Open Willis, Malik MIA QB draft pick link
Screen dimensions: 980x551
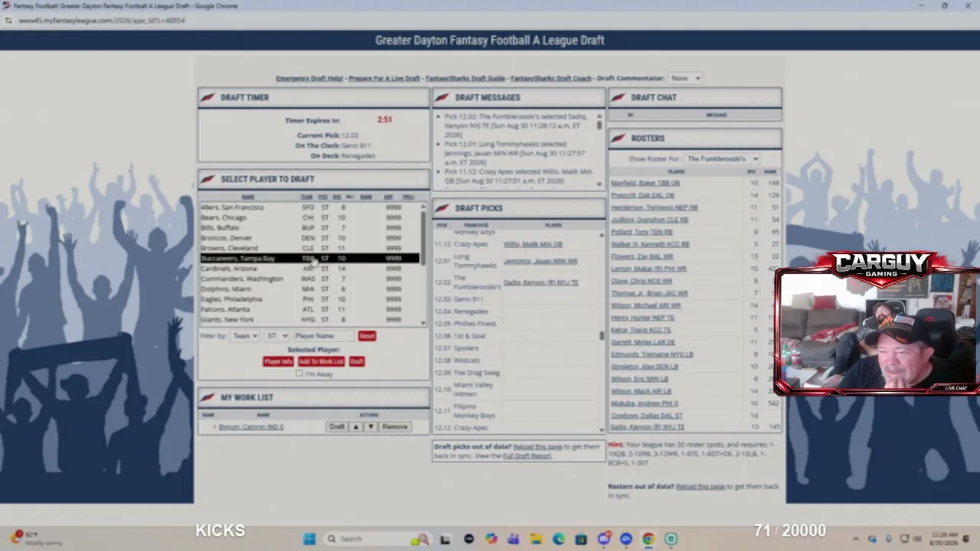click(533, 244)
